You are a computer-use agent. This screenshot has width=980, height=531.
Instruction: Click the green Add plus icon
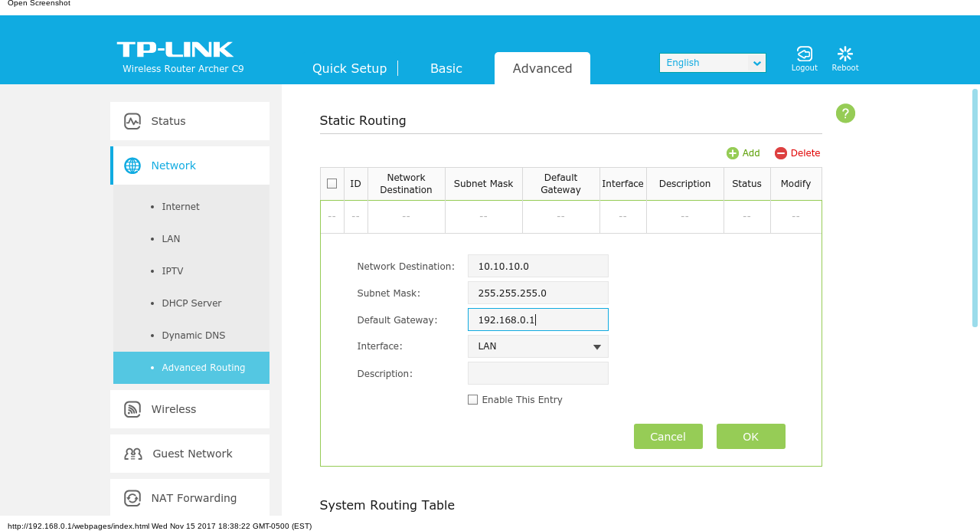(733, 153)
